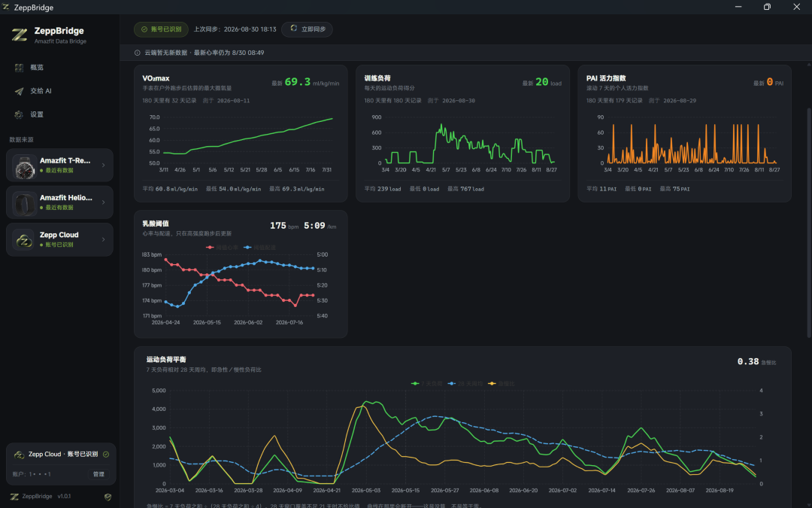Screen dimensions: 812x508
Task: Click the Amazfit T-Rex watch thumbnail
Action: [x=24, y=166]
